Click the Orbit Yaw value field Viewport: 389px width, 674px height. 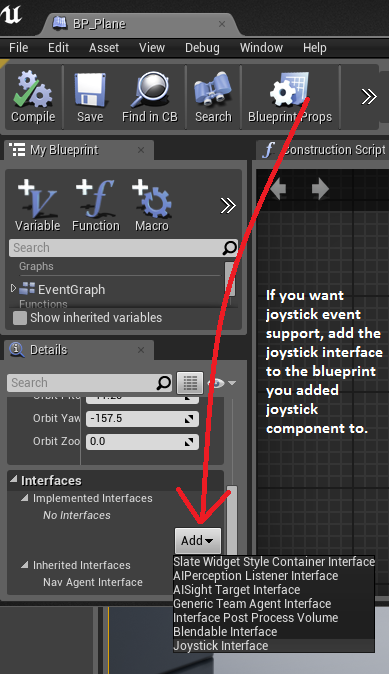[142, 418]
